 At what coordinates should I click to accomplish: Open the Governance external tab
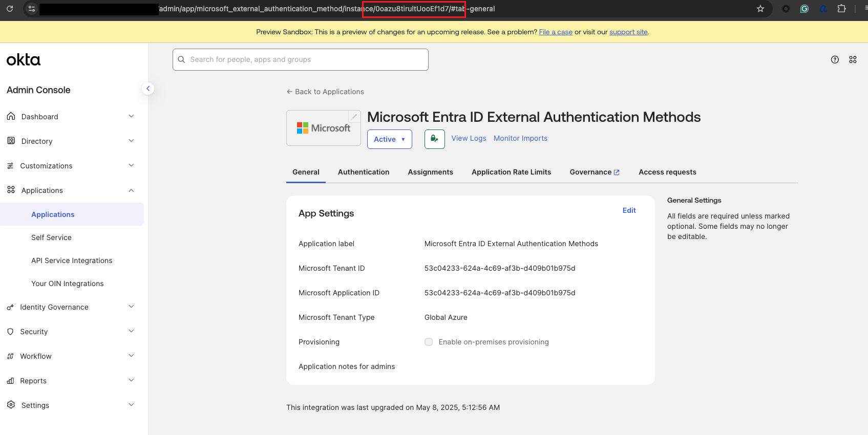click(595, 172)
